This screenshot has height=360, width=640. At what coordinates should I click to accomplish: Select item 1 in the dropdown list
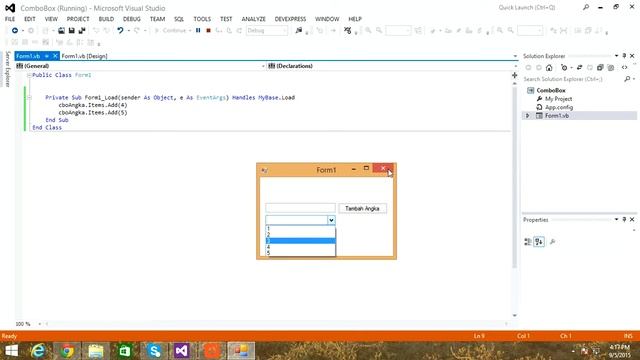pos(300,229)
